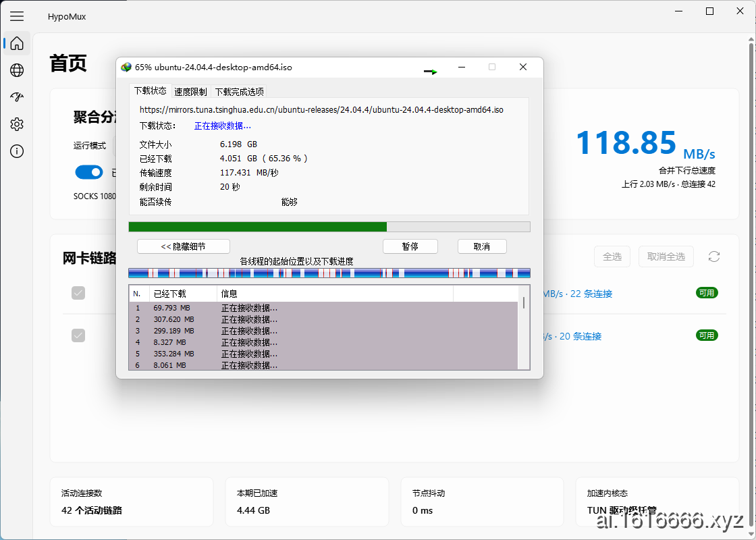
Task: Uncheck the first network adapter checkbox
Action: click(x=78, y=293)
